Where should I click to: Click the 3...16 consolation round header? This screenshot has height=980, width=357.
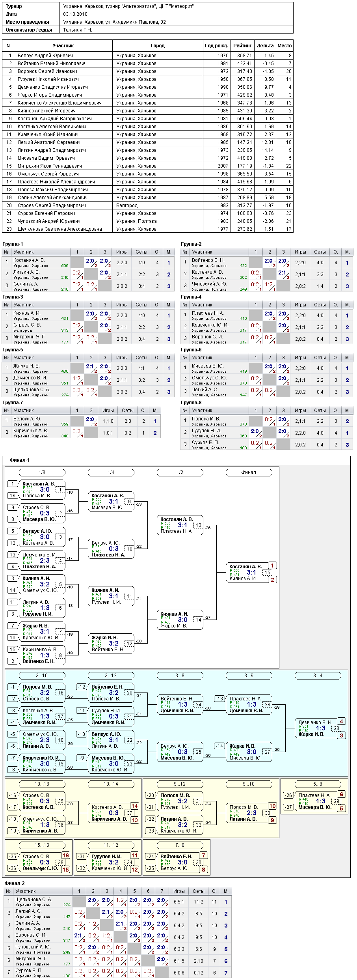pos(42,676)
